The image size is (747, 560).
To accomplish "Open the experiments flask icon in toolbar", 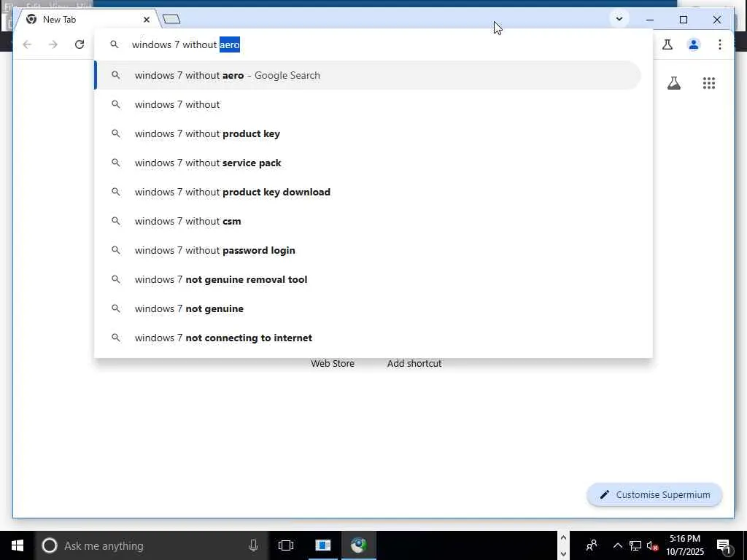I will tap(667, 44).
